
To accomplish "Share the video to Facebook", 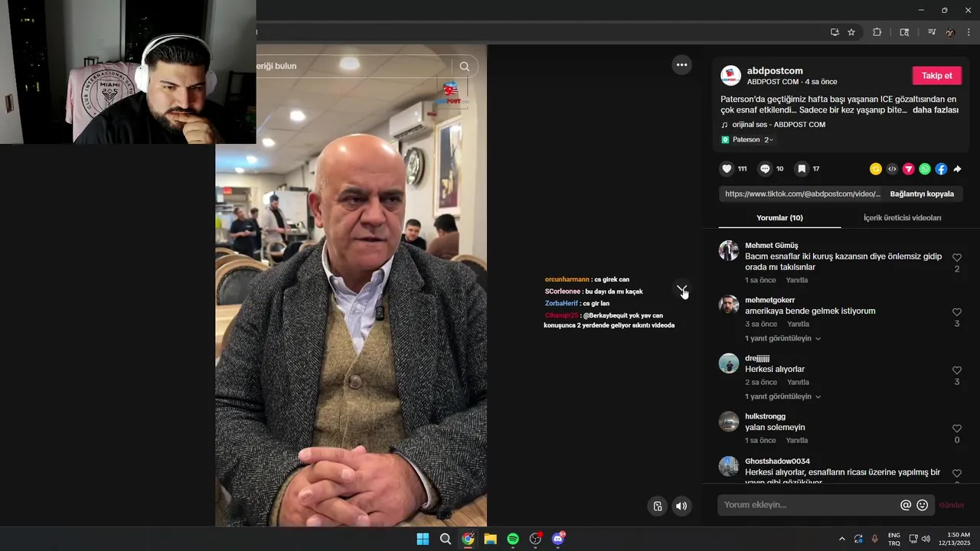I will coord(941,169).
